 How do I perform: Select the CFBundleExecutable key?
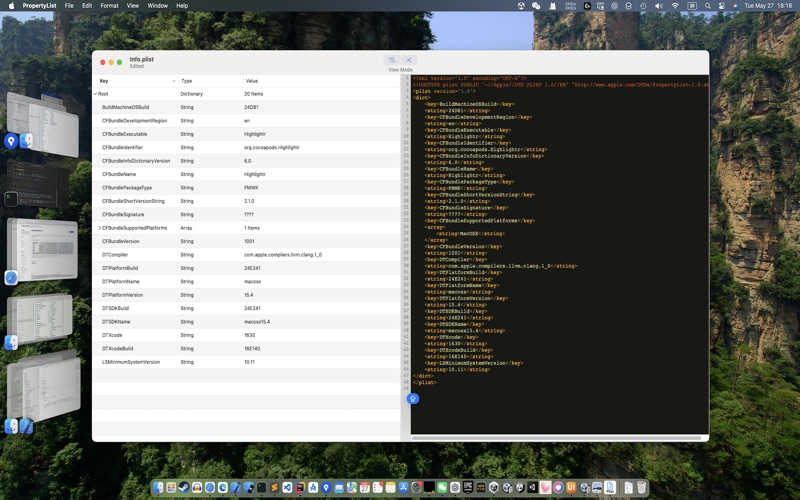pos(124,134)
